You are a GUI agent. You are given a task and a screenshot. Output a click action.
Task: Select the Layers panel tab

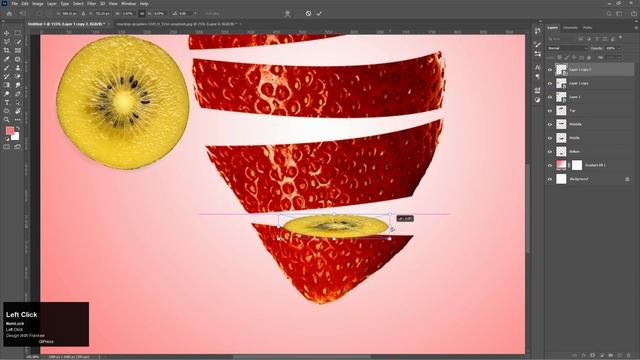(x=553, y=28)
